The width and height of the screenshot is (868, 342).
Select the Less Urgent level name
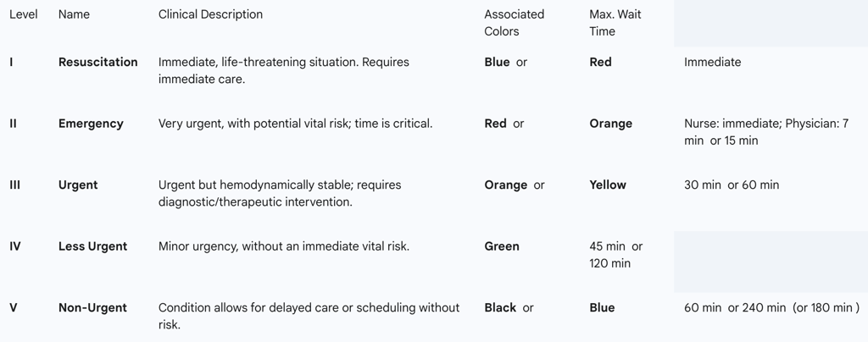pyautogui.click(x=92, y=246)
